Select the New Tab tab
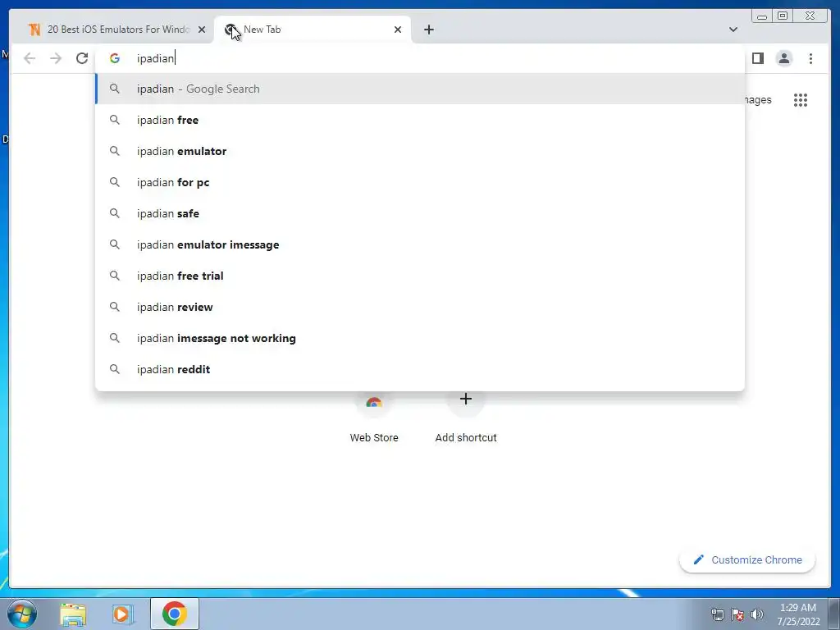This screenshot has width=840, height=630. (x=313, y=30)
